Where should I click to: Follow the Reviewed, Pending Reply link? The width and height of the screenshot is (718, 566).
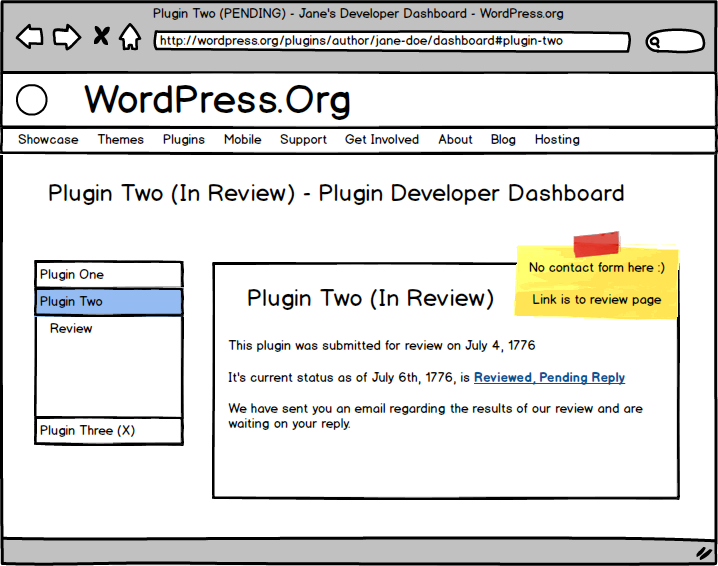[x=549, y=378]
